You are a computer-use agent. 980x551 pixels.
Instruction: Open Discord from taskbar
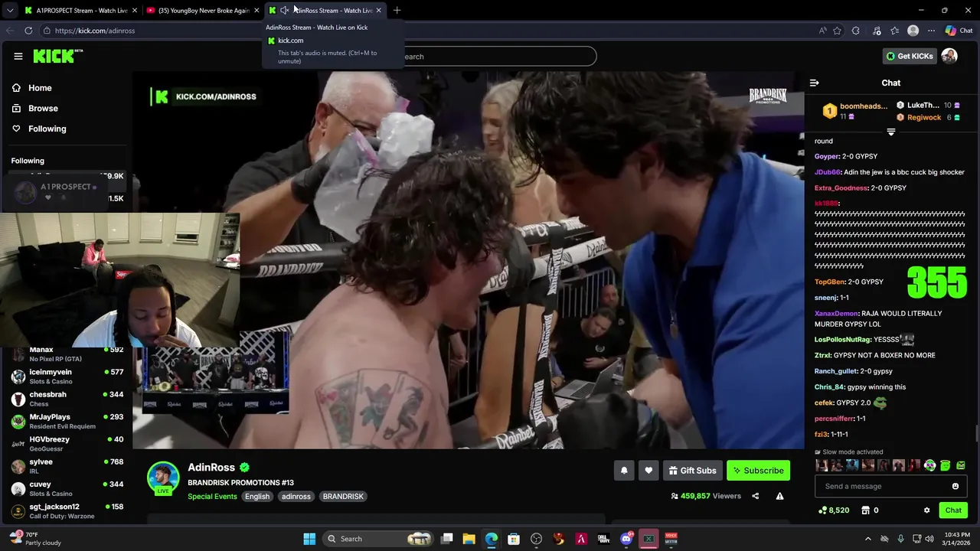(x=626, y=539)
